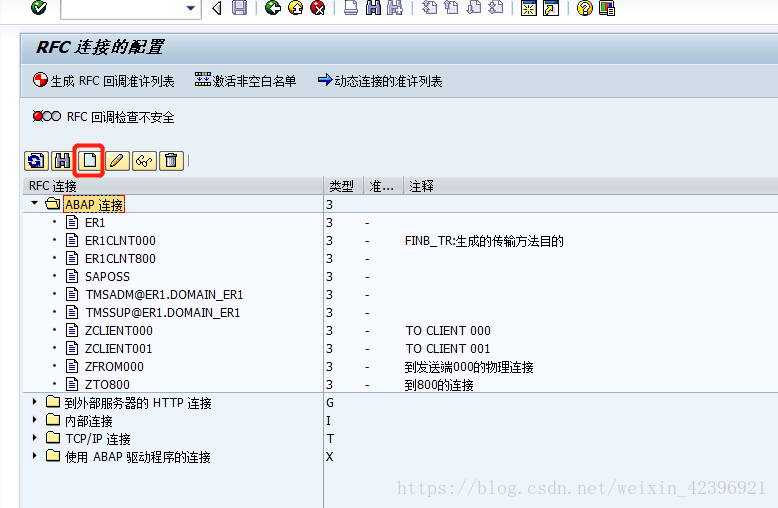Select the ER1CLNT800 connection entry
The width and height of the screenshot is (778, 508).
pyautogui.click(x=120, y=258)
